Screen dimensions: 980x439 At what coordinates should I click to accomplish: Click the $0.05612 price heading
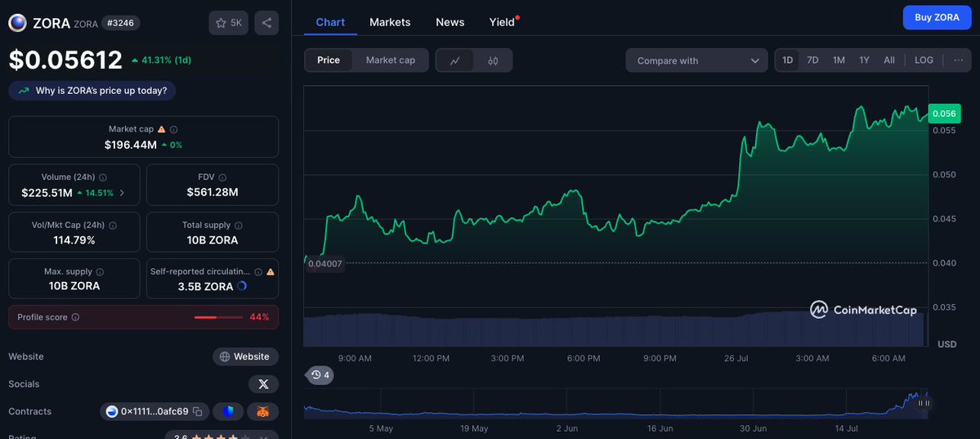(65, 60)
